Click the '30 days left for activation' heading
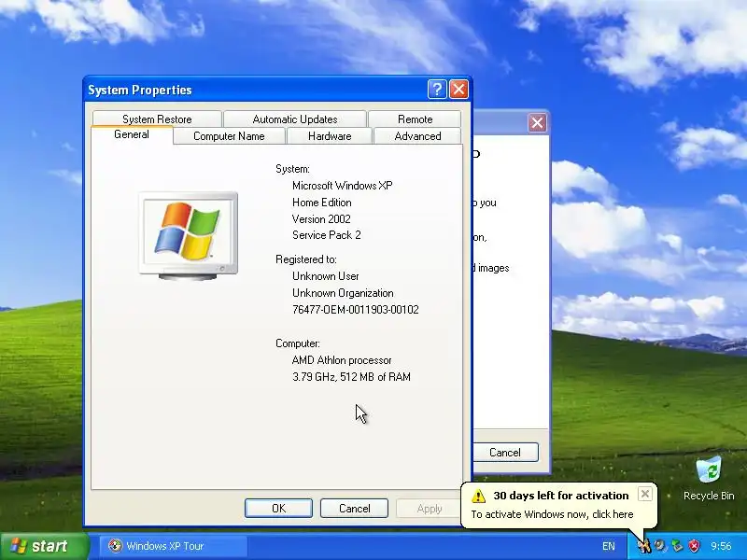Viewport: 747px width, 560px height. pos(561,496)
